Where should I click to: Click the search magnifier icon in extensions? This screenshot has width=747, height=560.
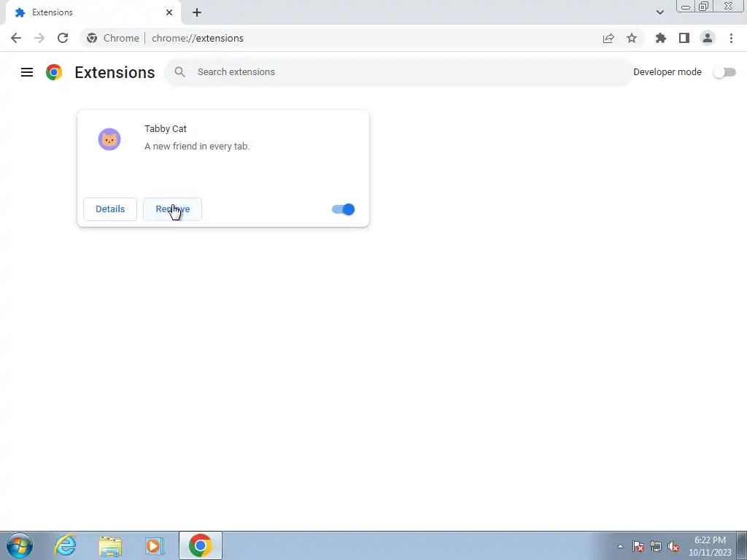179,72
